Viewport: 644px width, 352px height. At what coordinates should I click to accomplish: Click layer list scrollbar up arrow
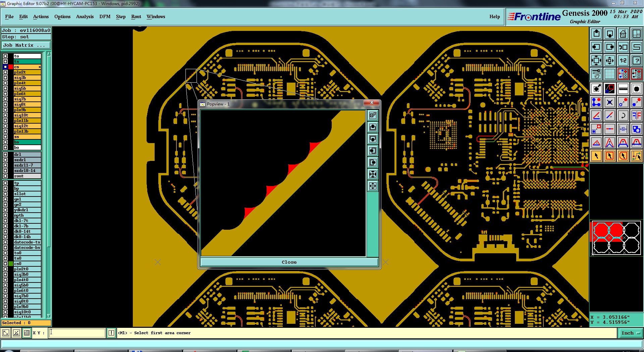coord(49,54)
